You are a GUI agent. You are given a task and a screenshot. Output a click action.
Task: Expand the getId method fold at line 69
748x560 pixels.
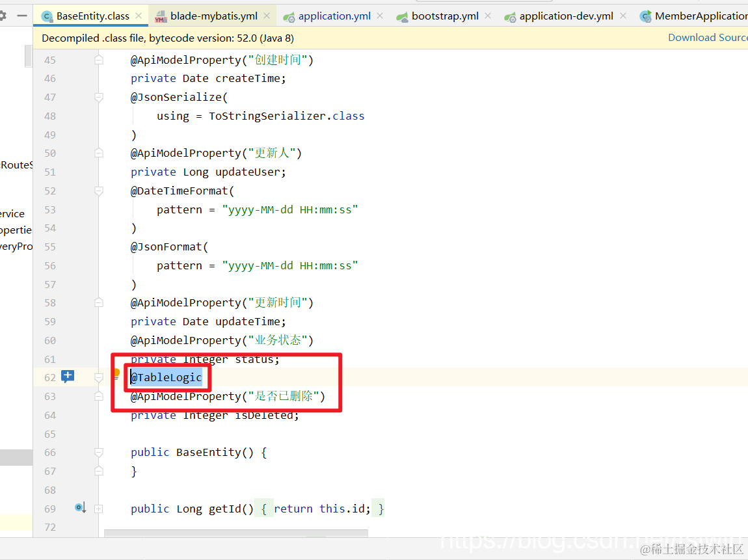(99, 509)
